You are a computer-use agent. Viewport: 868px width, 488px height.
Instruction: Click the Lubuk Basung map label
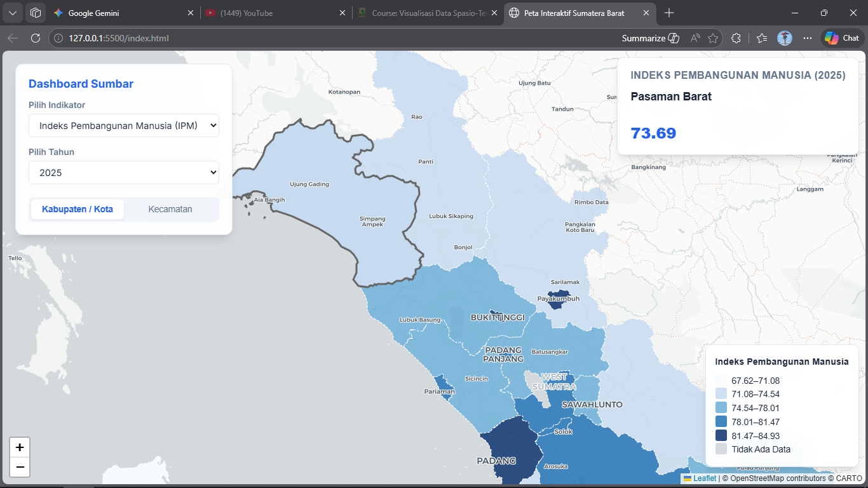(420, 320)
